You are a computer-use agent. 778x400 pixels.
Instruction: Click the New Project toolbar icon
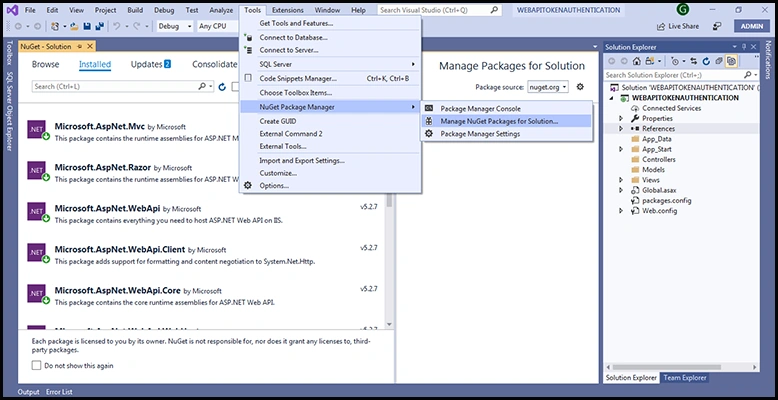(55, 26)
